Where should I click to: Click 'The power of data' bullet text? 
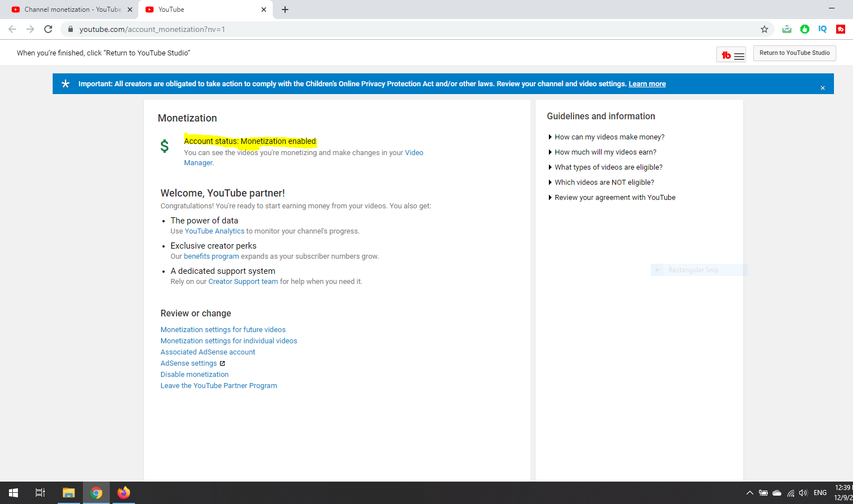pyautogui.click(x=204, y=221)
